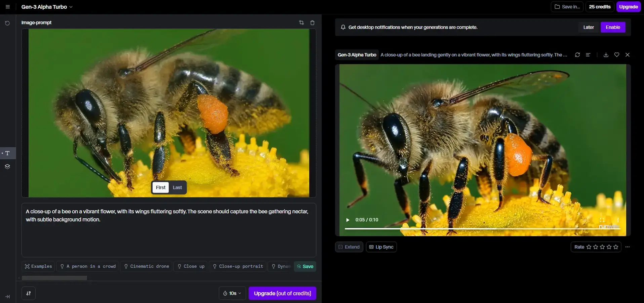Image resolution: width=644 pixels, height=303 pixels.
Task: Open the sidebar hamburger menu
Action: tap(7, 7)
